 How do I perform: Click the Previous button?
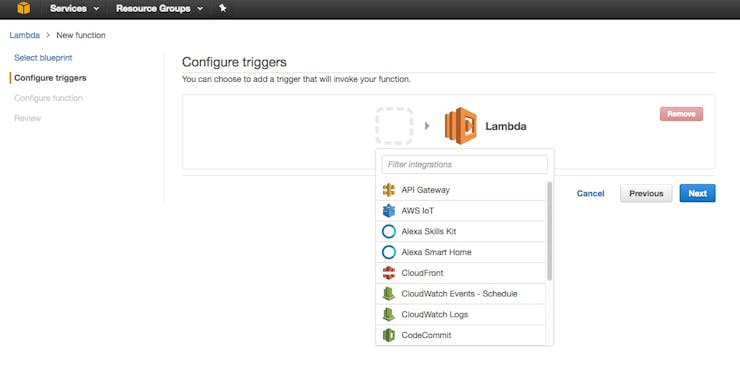tap(646, 193)
